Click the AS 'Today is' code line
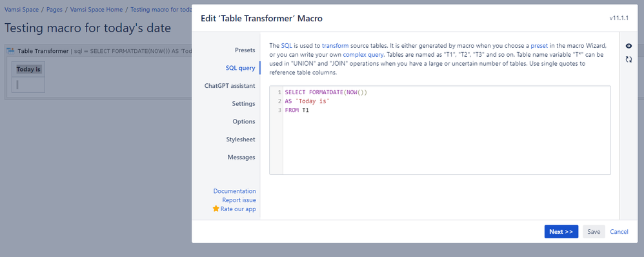The height and width of the screenshot is (257, 644). click(x=307, y=101)
